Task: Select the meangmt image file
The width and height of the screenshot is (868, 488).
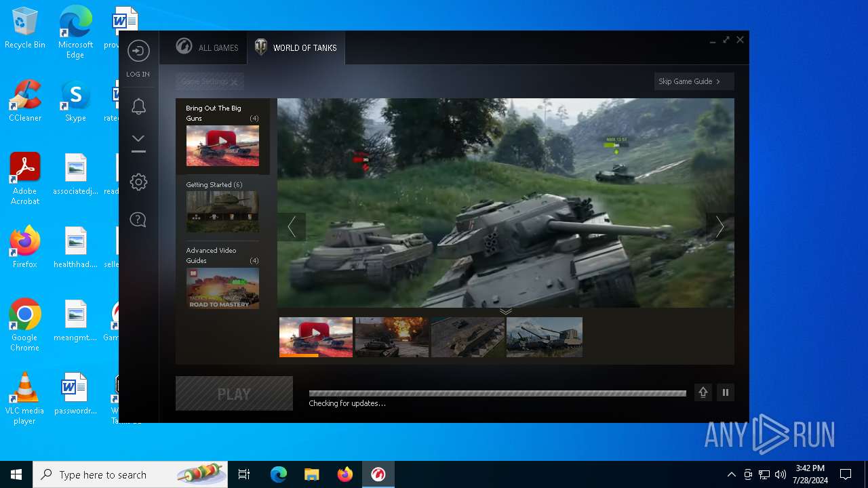Action: coord(75,321)
